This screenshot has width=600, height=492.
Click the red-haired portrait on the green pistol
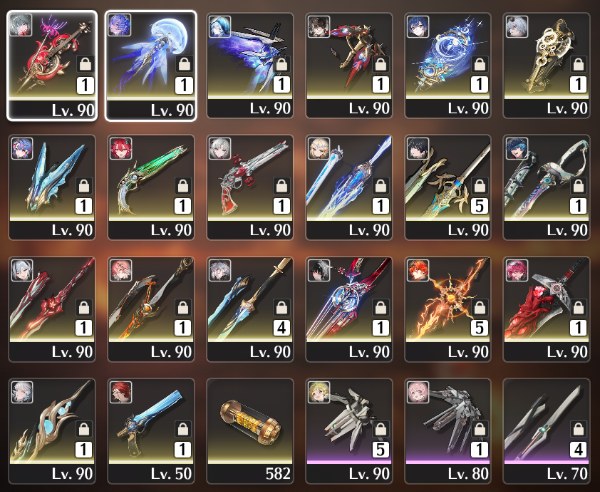pos(121,148)
